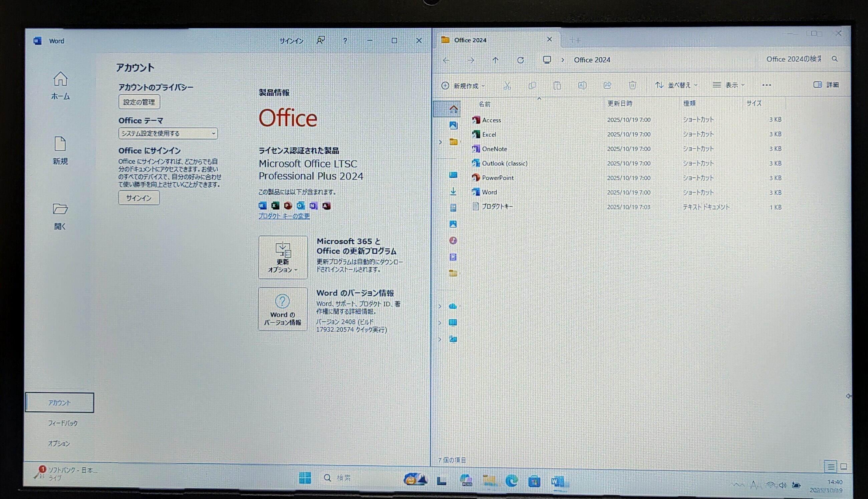Click the up-arrow navigation icon in Explorer
The image size is (868, 499).
coord(495,60)
